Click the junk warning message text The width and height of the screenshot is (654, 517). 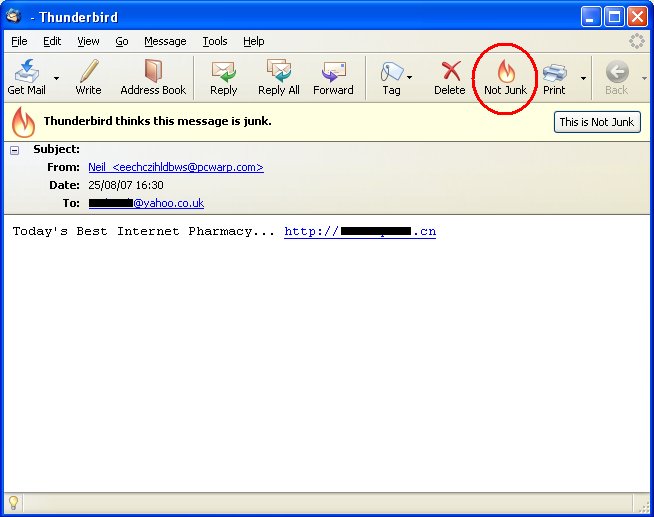click(x=158, y=121)
